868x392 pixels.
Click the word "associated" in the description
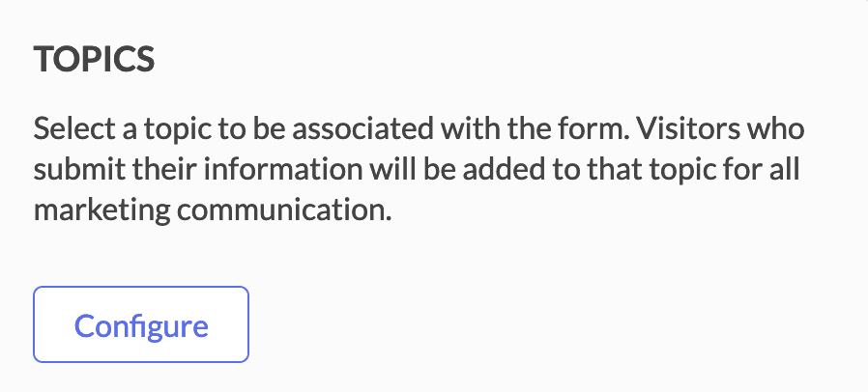[363, 128]
